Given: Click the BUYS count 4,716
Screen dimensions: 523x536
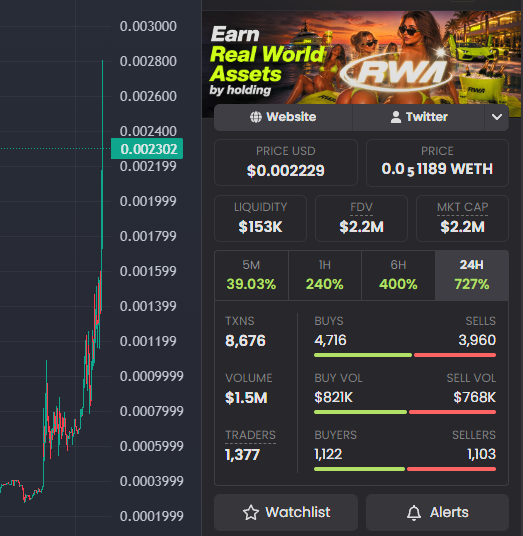Looking at the screenshot, I should 330,340.
